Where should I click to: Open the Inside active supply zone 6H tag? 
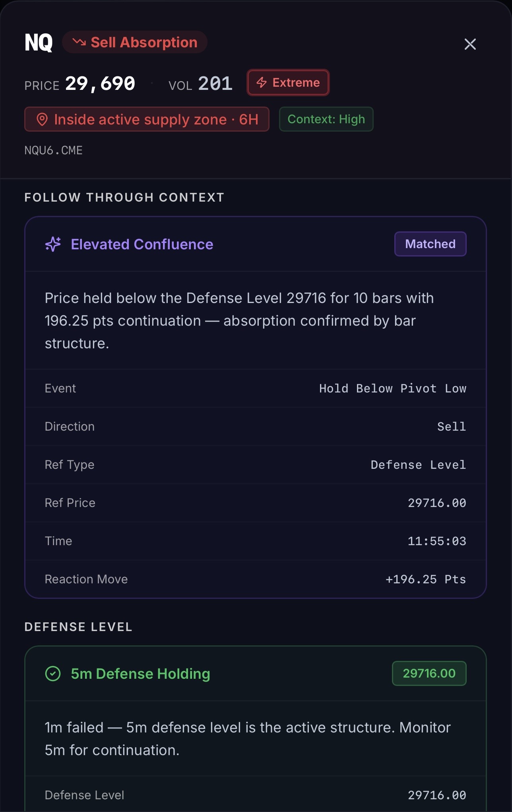pyautogui.click(x=147, y=119)
